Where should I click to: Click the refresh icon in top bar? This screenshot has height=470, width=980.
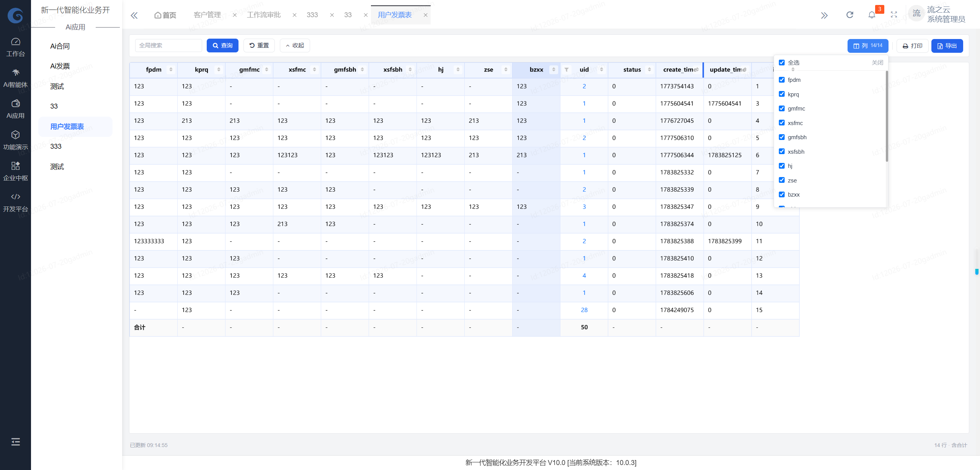849,15
